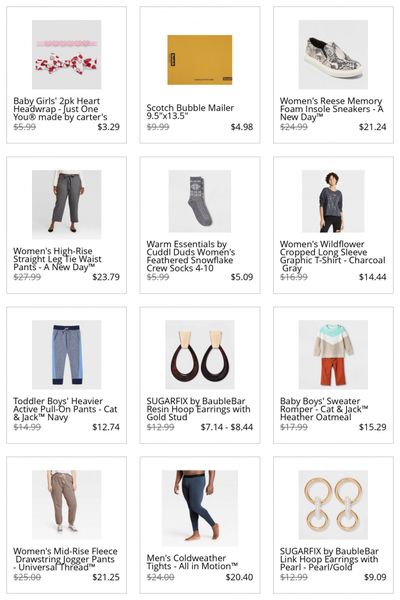Open the Men's Coldweather Tights image
400x600 pixels.
tap(200, 508)
